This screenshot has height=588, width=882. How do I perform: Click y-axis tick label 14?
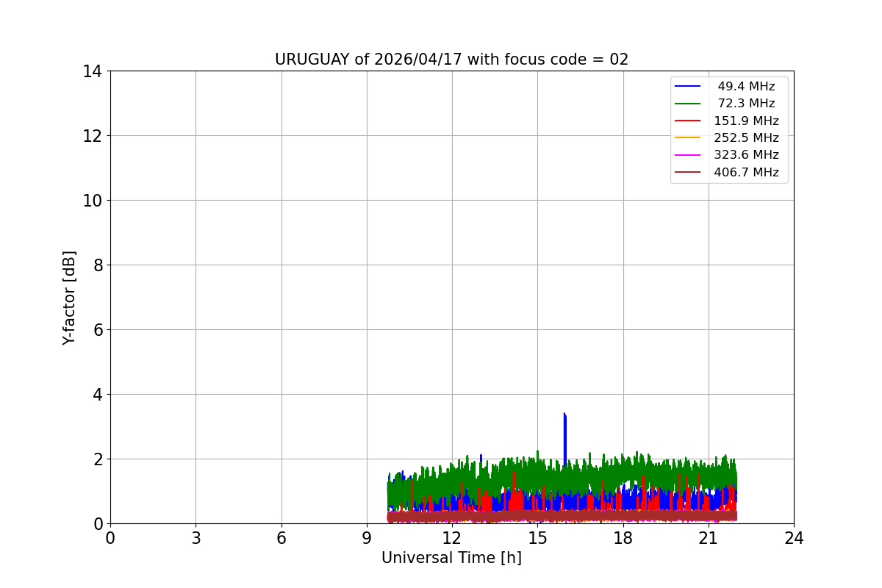click(x=92, y=71)
